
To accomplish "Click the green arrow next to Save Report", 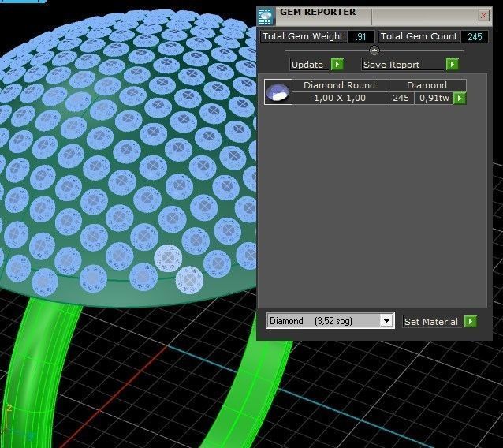I will click(x=453, y=64).
